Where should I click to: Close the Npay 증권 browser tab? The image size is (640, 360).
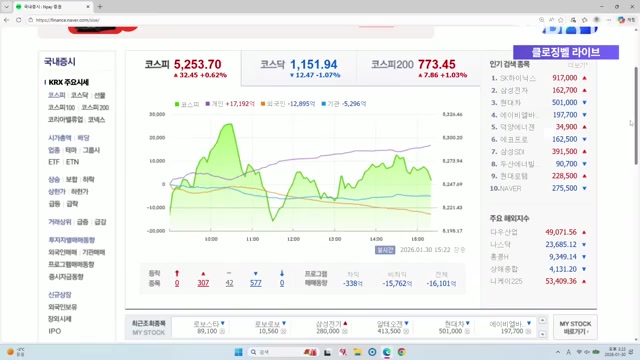coord(88,7)
